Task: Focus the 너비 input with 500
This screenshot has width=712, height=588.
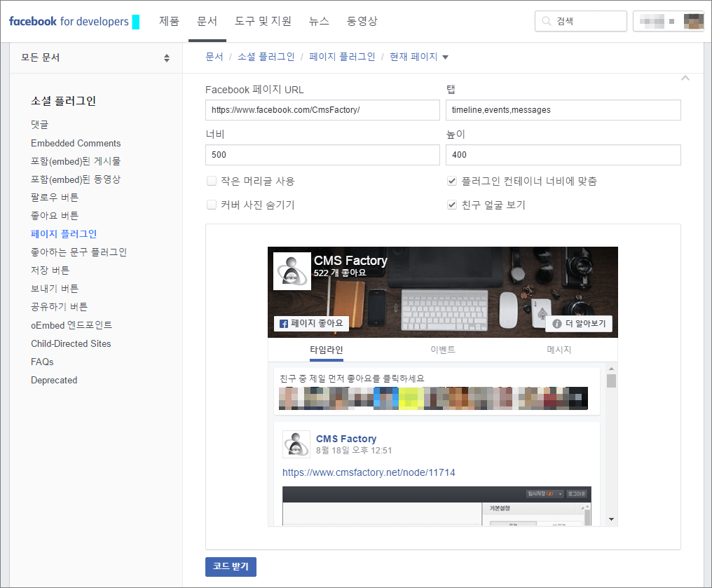Action: (x=322, y=155)
